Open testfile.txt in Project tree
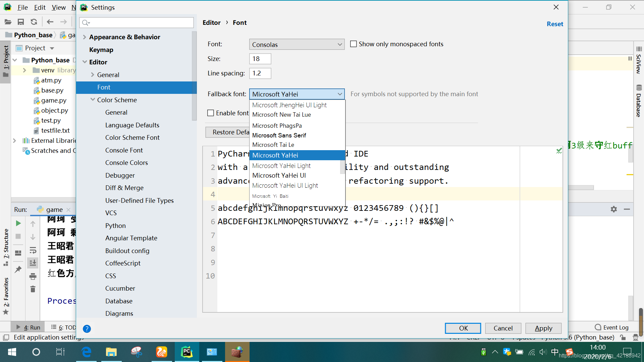This screenshot has height=362, width=644. point(55,130)
